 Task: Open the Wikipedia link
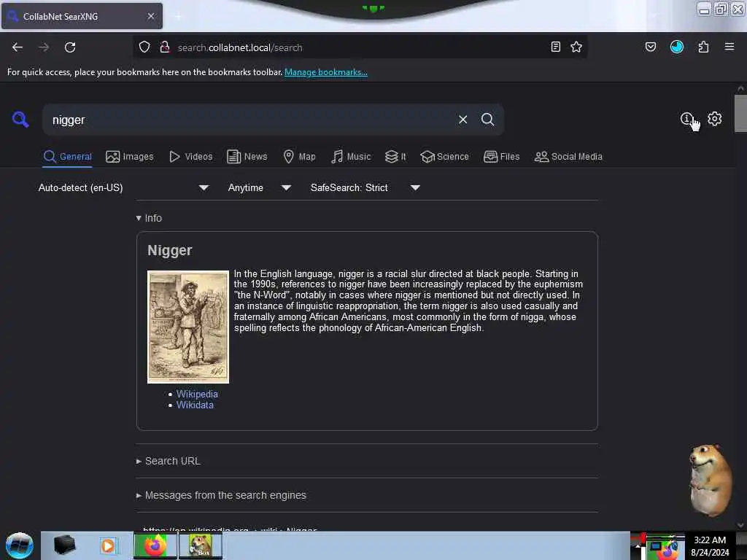tap(197, 394)
